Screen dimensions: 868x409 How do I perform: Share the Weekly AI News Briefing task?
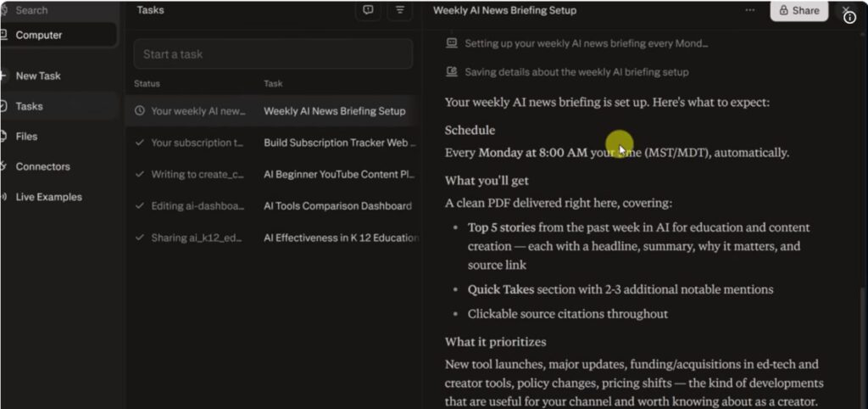pos(798,10)
